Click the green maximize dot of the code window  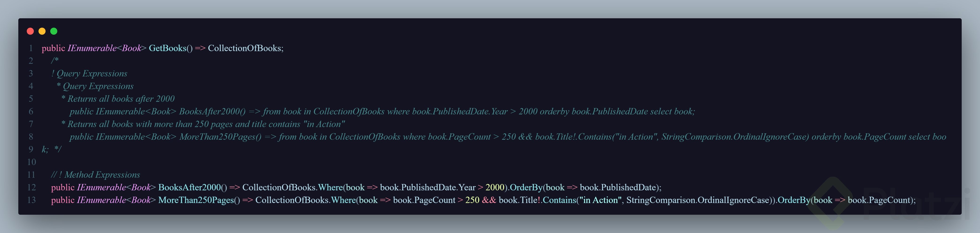click(54, 31)
